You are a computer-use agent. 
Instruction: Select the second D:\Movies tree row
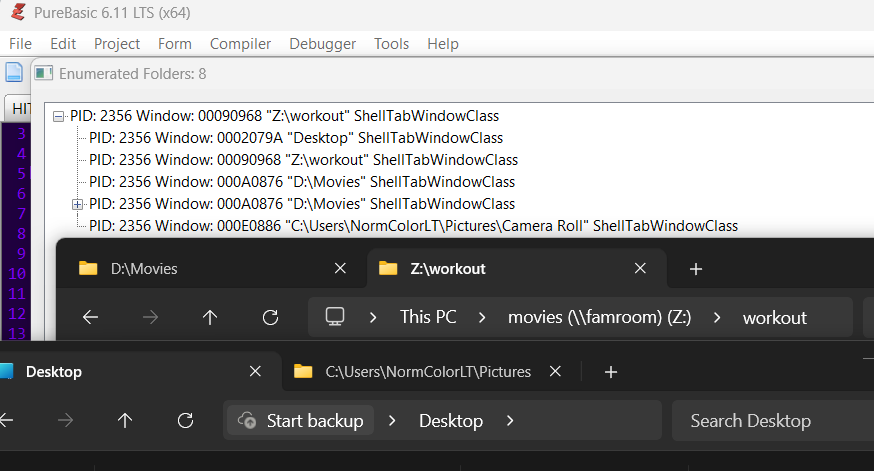302,204
